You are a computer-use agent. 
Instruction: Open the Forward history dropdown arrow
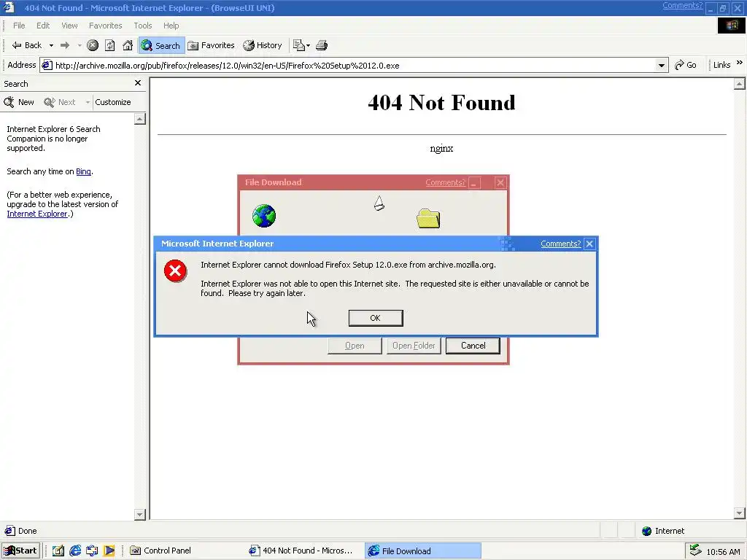tap(79, 46)
